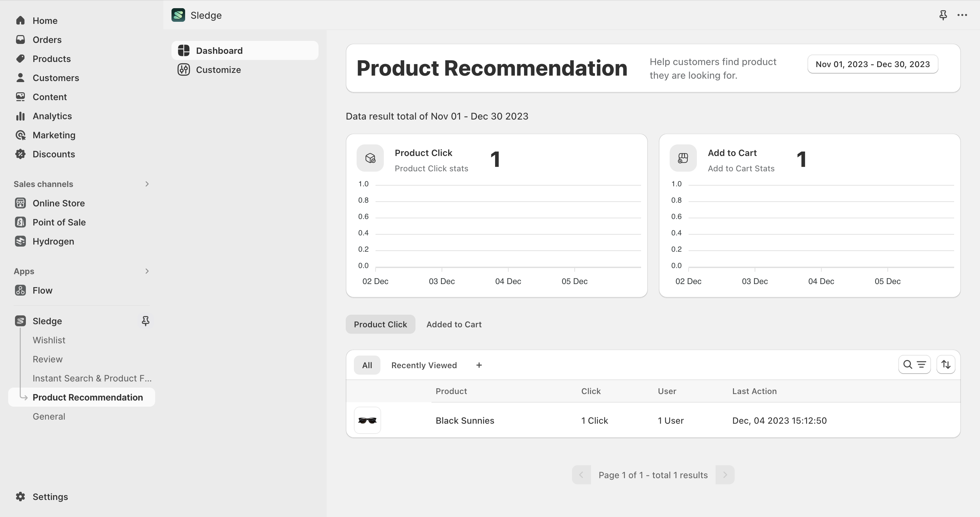Screen dimensions: 980x517
Task: Click the Product Click box icon
Action: [x=370, y=158]
